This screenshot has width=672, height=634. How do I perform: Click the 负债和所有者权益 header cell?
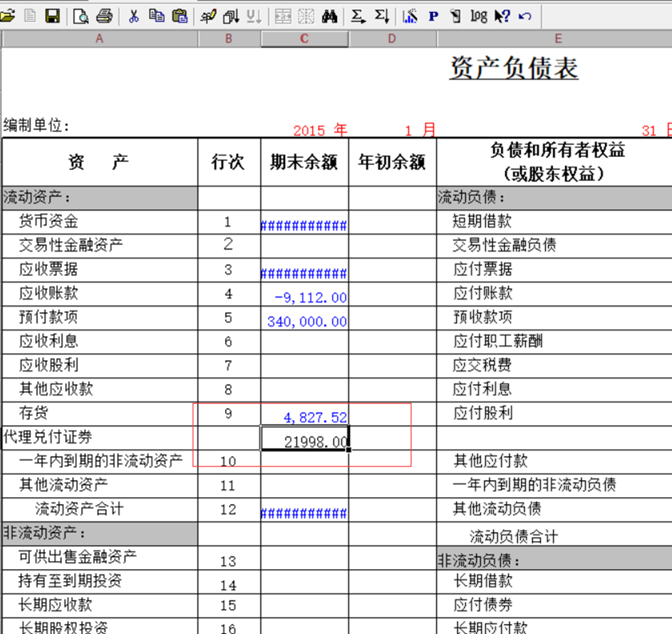(x=554, y=162)
